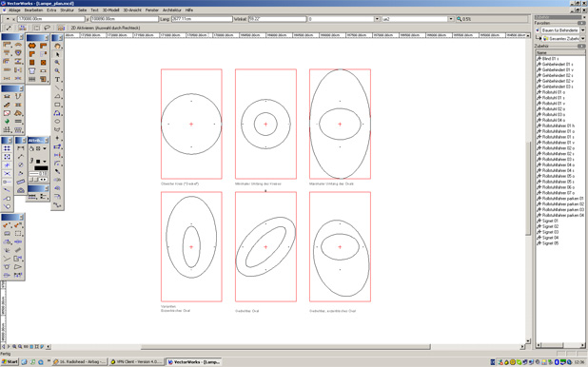Click the x coordinate input field
Screen dimensions: 588x367
coord(51,19)
